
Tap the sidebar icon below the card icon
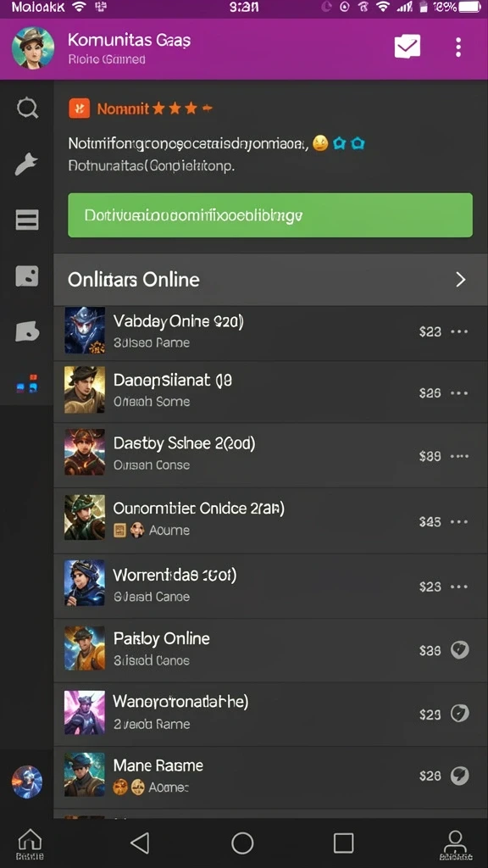point(26,331)
